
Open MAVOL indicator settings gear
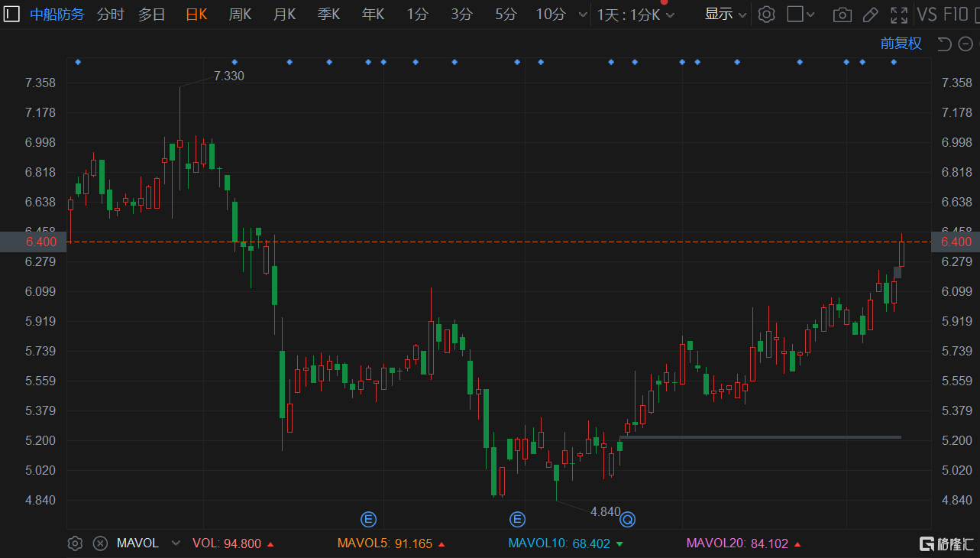(x=75, y=543)
